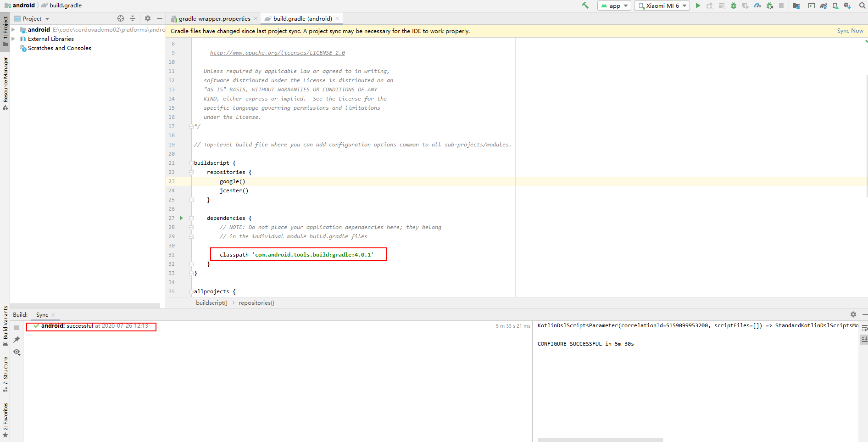This screenshot has height=442, width=868.
Task: Close the build.gradle (android) tab
Action: pos(337,19)
